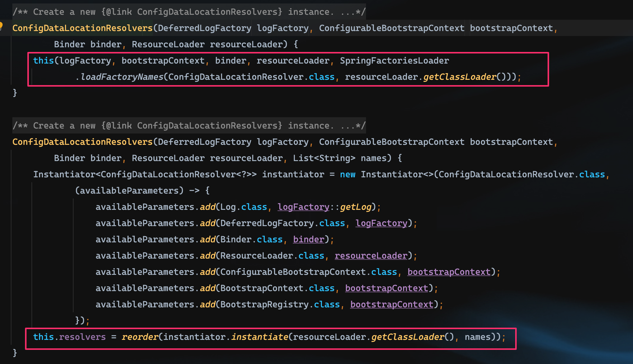Viewport: 633px width, 364px height.
Task: Follow the binder parameter hyperlink
Action: coord(309,239)
